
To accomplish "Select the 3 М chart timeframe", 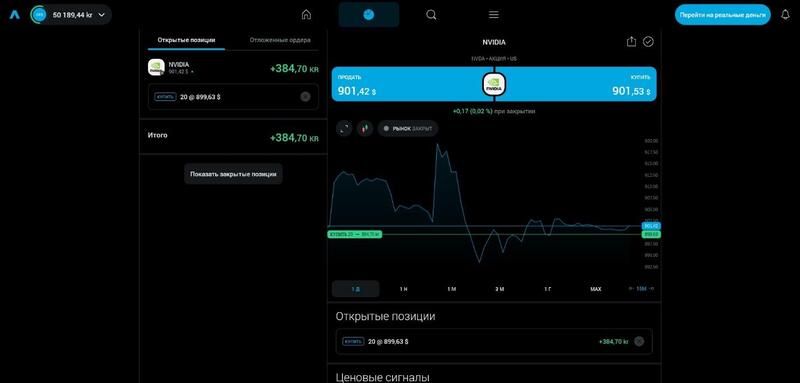I will pyautogui.click(x=499, y=289).
